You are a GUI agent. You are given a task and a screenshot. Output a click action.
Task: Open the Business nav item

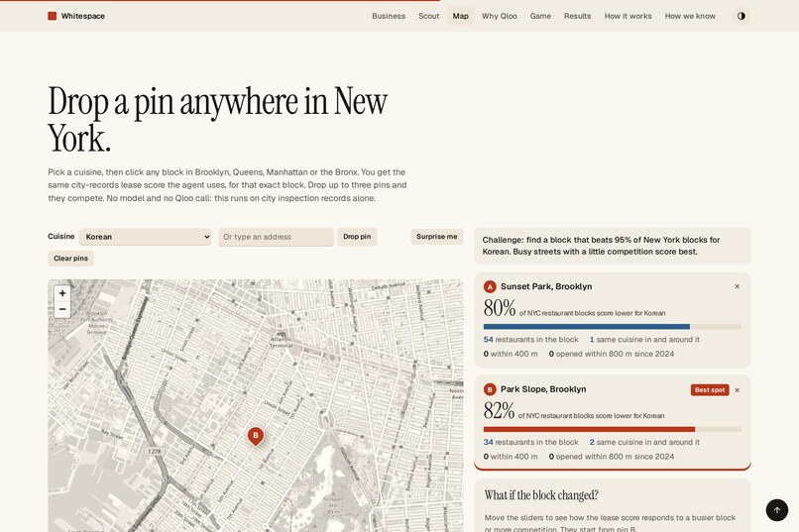[x=389, y=16]
